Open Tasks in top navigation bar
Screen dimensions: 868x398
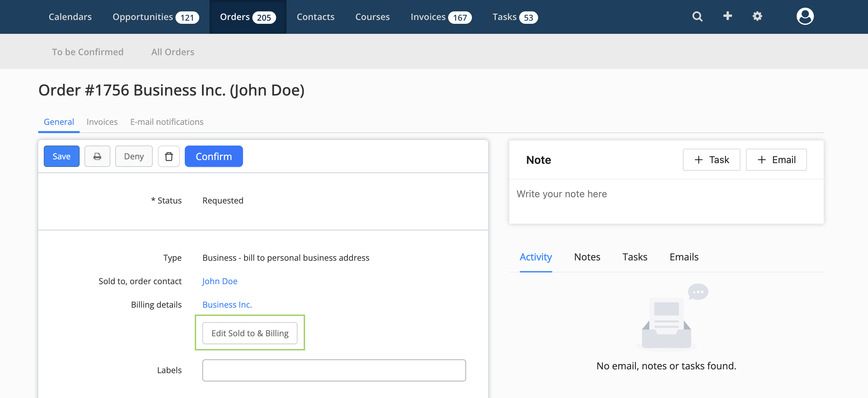[515, 17]
